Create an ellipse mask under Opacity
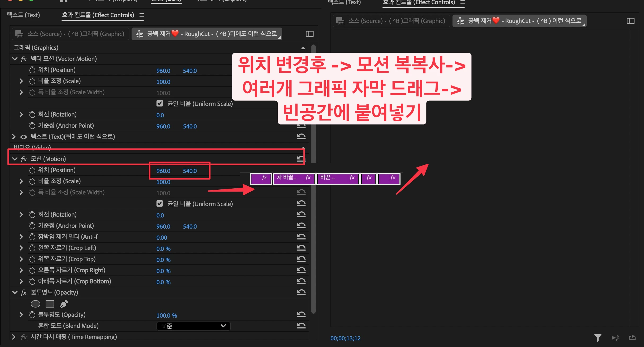 [36, 304]
